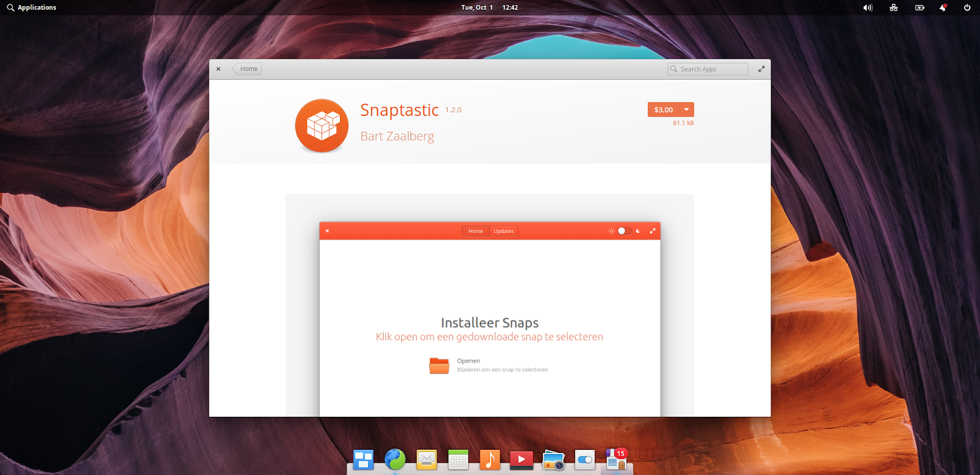
Task: Launch the Music app with note icon
Action: tap(490, 460)
